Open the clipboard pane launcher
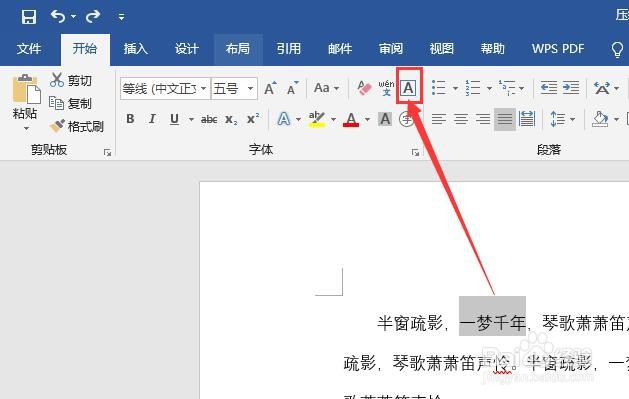The width and height of the screenshot is (629, 399). pos(107,152)
